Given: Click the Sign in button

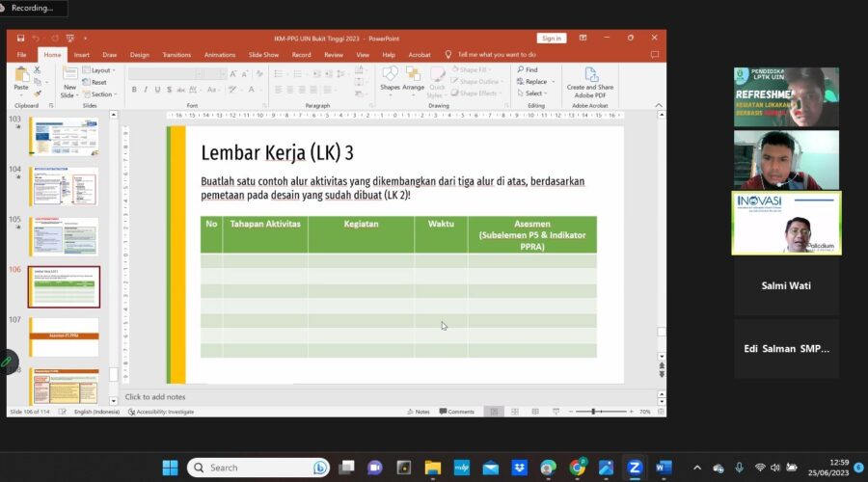Looking at the screenshot, I should [551, 39].
